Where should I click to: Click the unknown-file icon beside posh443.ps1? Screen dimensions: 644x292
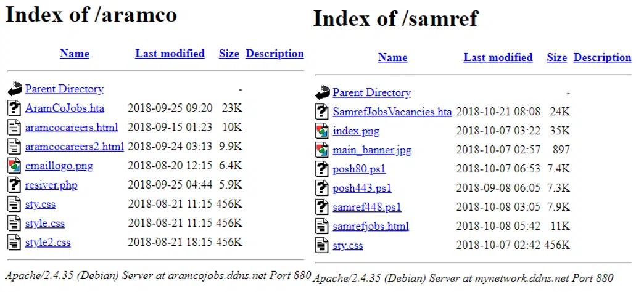coord(322,189)
